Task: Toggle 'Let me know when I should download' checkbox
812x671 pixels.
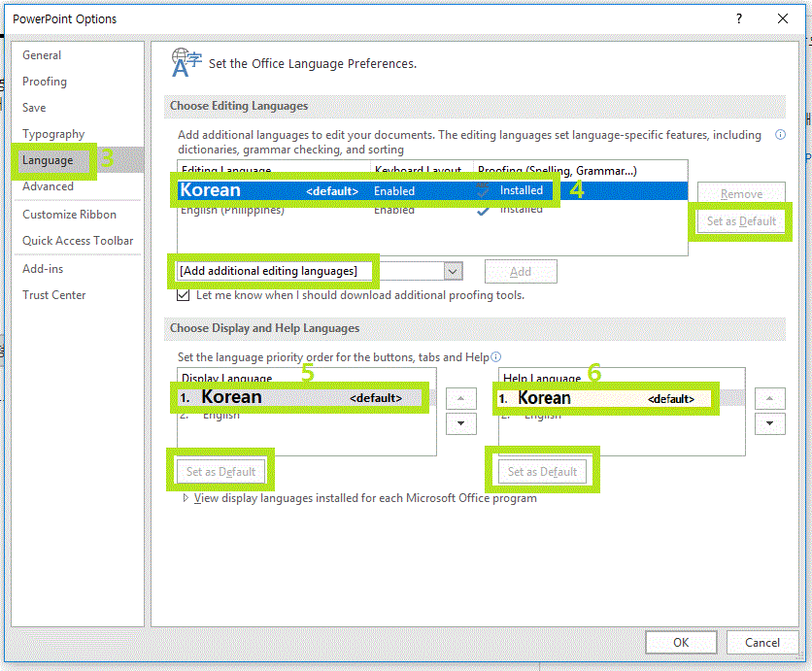Action: coord(183,295)
